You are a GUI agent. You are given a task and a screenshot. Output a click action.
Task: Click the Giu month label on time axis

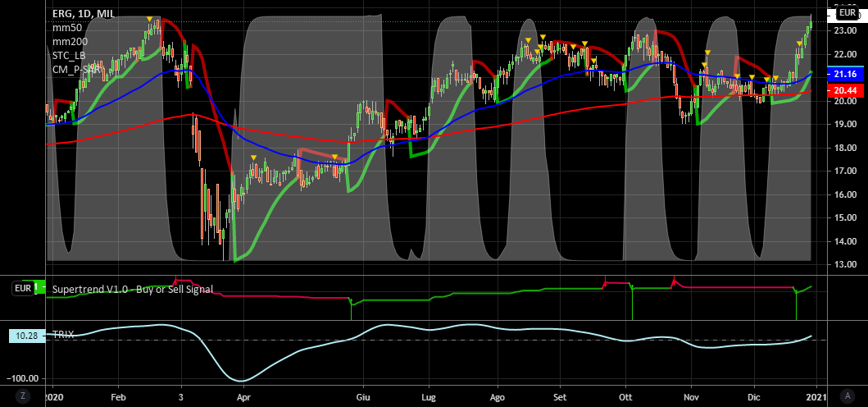pyautogui.click(x=362, y=395)
